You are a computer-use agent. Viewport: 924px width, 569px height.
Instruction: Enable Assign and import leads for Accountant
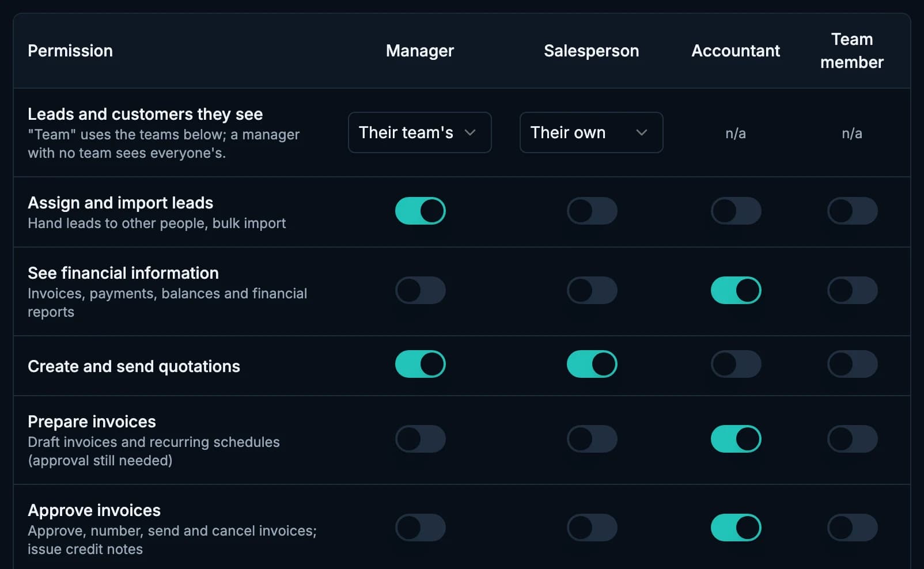tap(736, 211)
